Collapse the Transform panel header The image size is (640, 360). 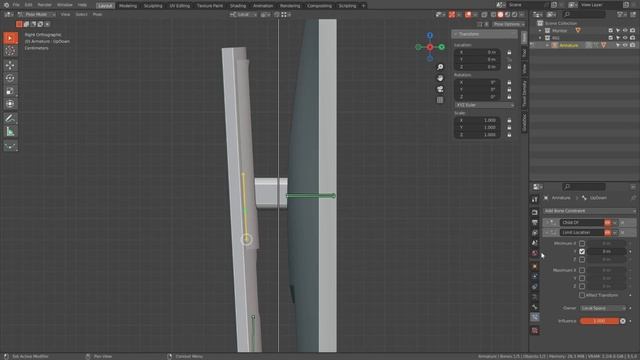484,34
